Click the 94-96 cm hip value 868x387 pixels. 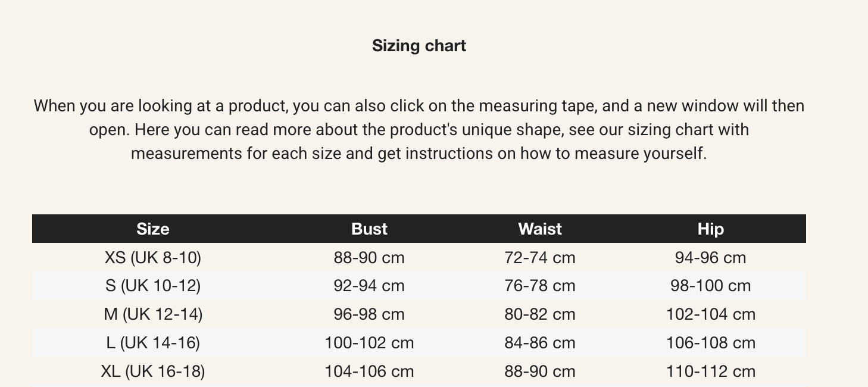click(710, 258)
